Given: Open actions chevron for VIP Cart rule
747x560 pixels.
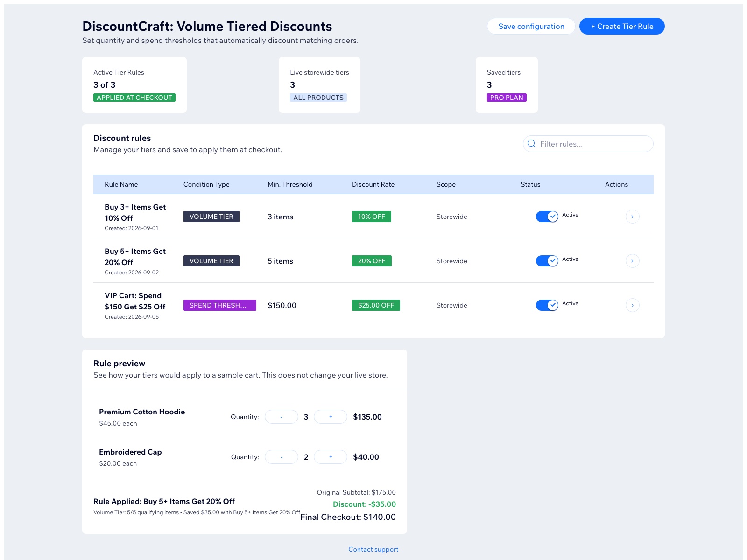Looking at the screenshot, I should [x=632, y=305].
